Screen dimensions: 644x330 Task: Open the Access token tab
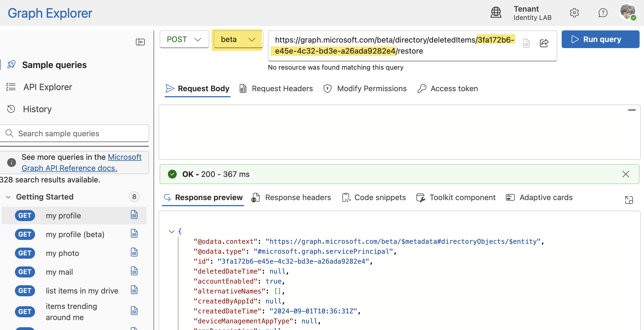[447, 88]
